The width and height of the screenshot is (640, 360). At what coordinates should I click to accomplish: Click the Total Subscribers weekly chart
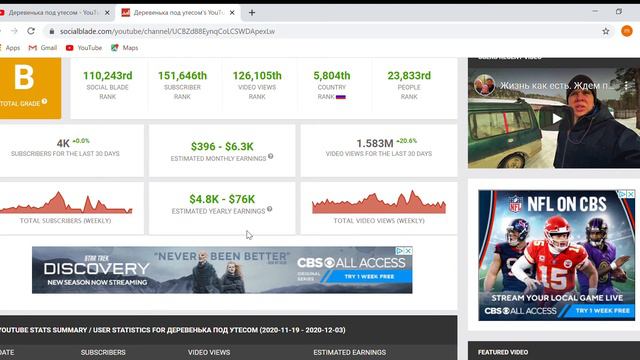(66, 203)
